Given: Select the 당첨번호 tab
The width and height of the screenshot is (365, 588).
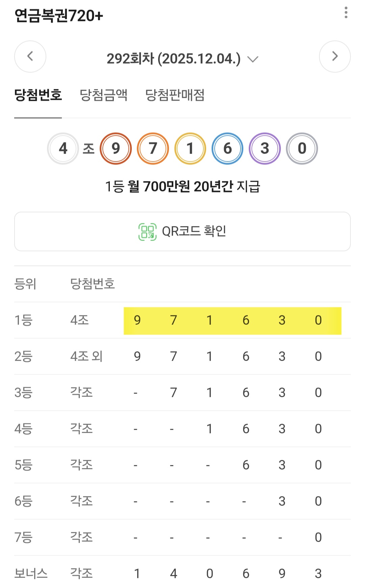Looking at the screenshot, I should (x=38, y=95).
